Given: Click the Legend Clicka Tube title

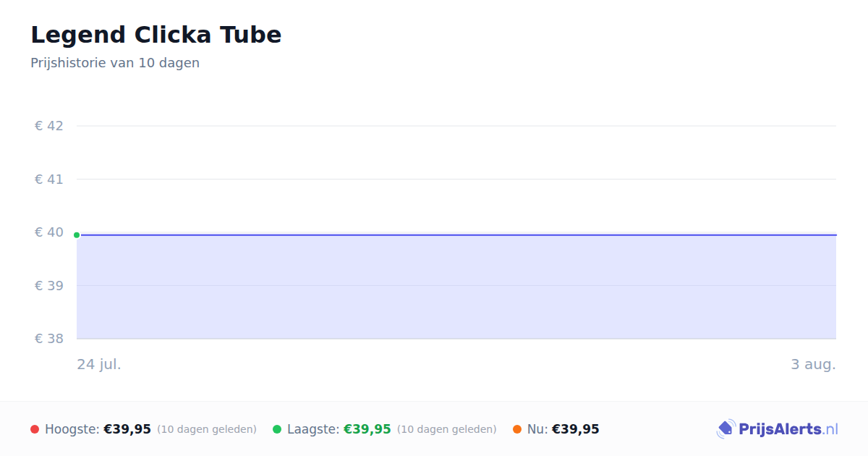Looking at the screenshot, I should pyautogui.click(x=156, y=35).
